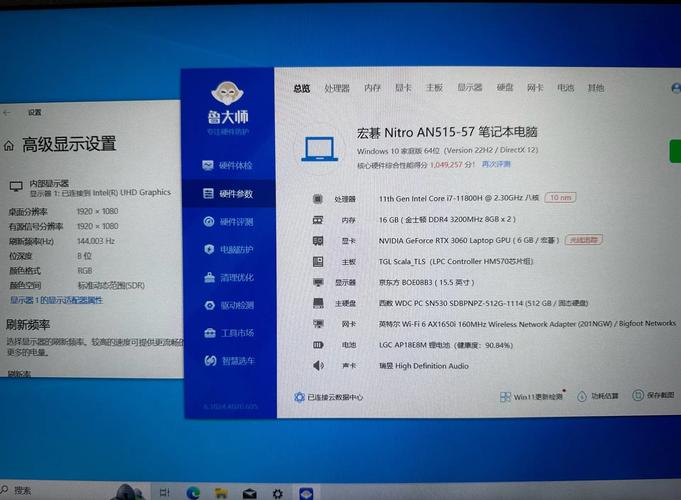The width and height of the screenshot is (681, 500).
Task: Click the 声卡 row speaker icon
Action: click(318, 366)
